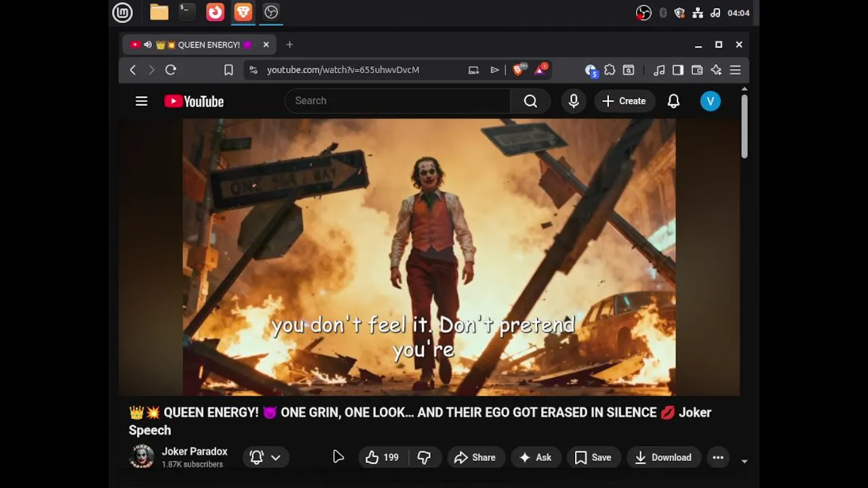
Task: Open browser extensions puzzle icon
Action: 610,70
